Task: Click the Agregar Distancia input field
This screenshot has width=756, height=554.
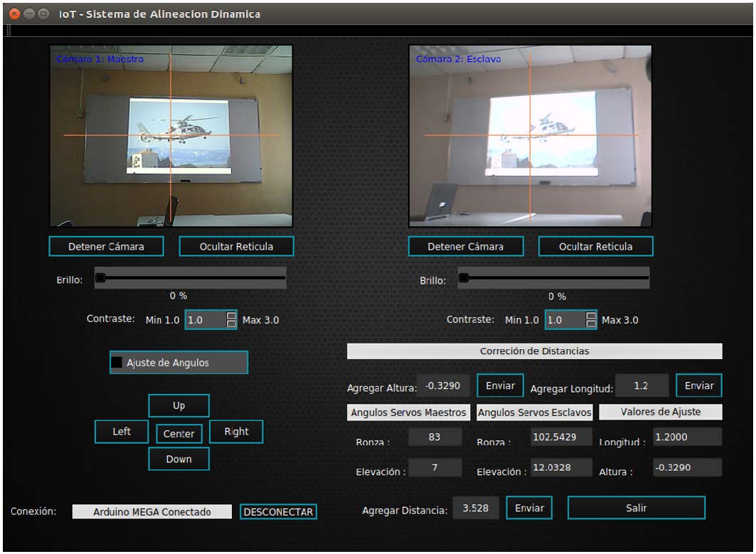Action: coord(476,509)
